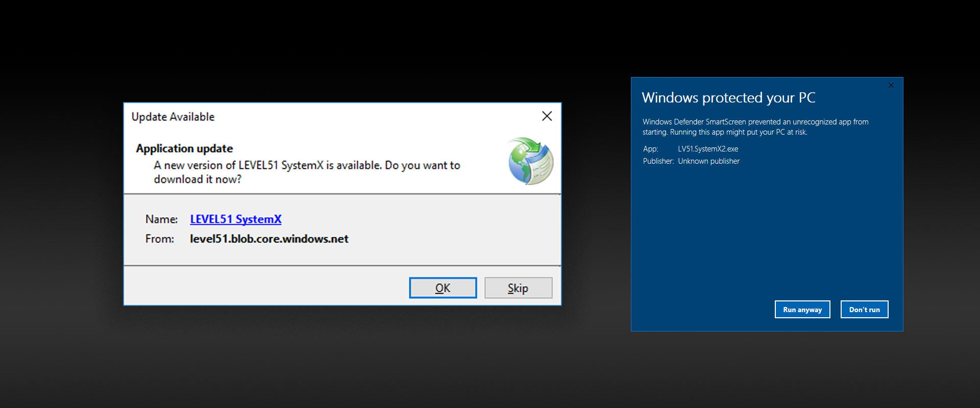Open the LEVEL51 SystemX link
This screenshot has height=408, width=980.
(x=235, y=219)
